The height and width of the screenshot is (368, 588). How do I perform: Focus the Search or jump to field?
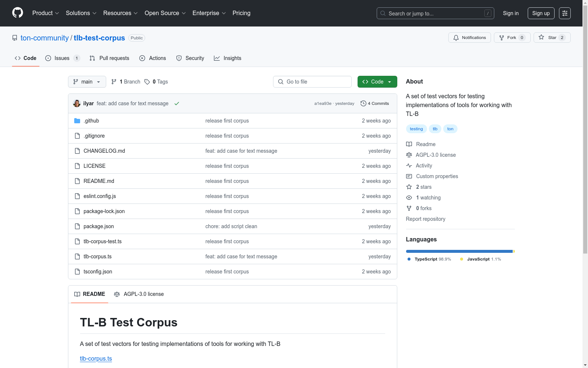(435, 13)
